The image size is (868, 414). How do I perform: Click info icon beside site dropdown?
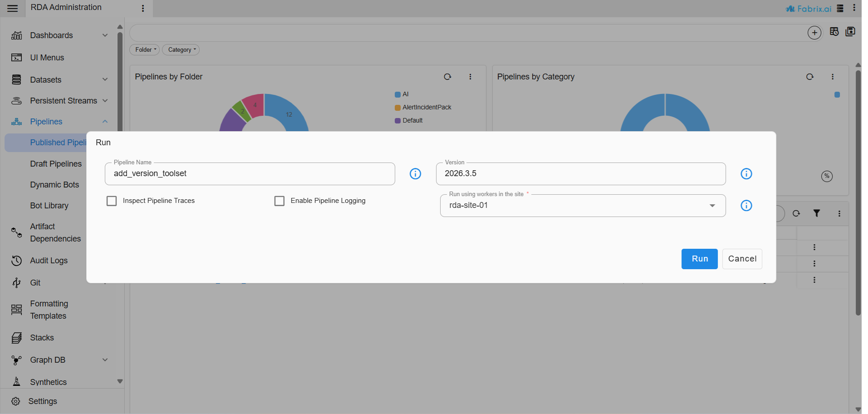pyautogui.click(x=746, y=206)
